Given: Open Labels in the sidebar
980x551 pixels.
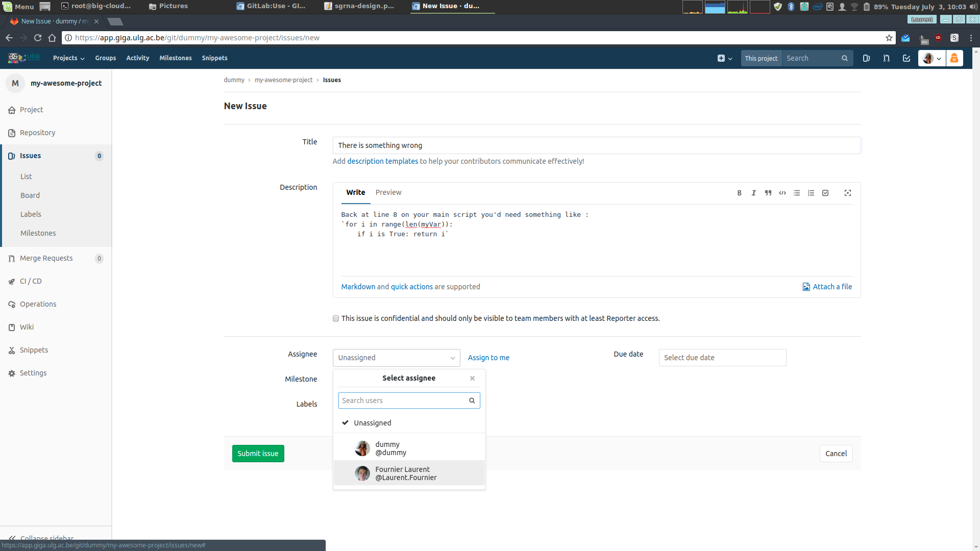Looking at the screenshot, I should (x=31, y=214).
